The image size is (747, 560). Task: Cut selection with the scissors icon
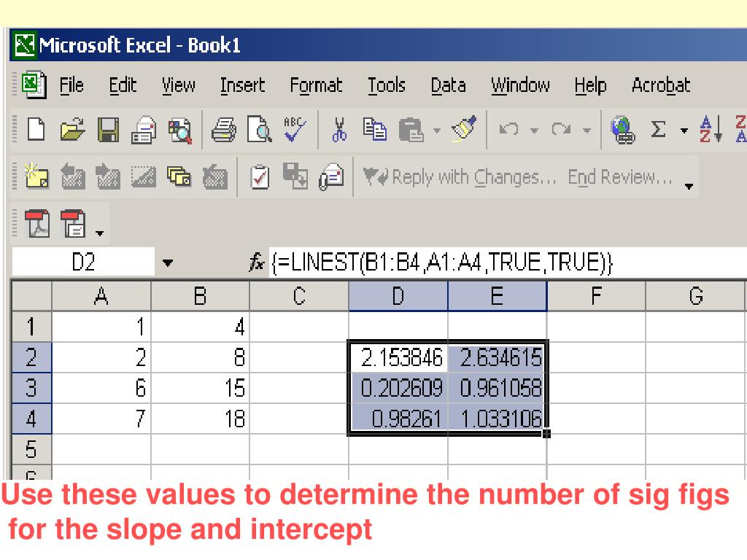click(339, 130)
